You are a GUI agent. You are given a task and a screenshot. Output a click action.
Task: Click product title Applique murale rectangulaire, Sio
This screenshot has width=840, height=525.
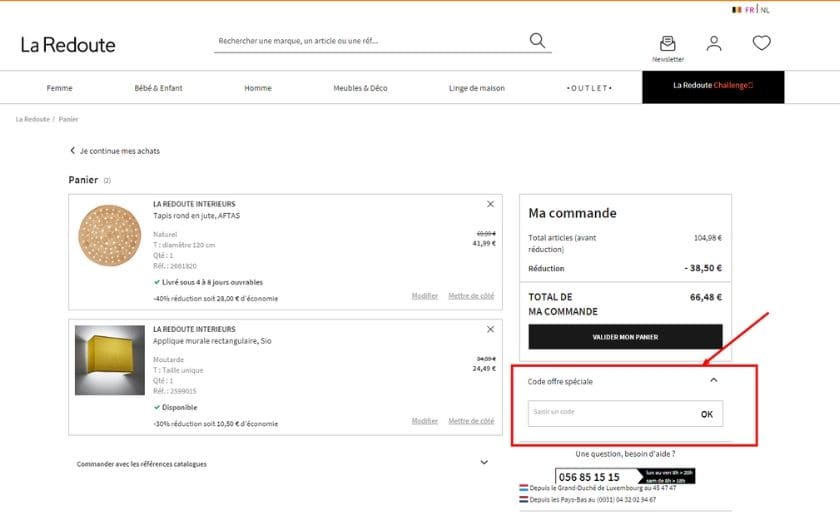pyautogui.click(x=212, y=341)
